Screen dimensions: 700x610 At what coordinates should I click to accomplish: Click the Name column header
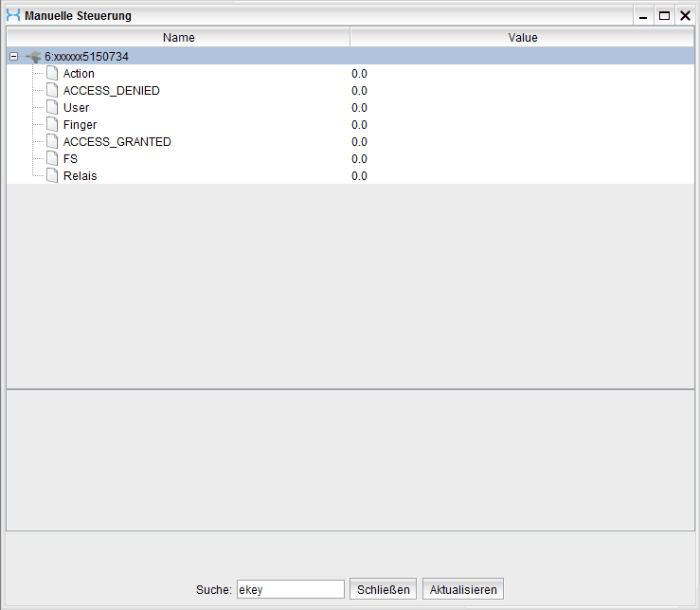point(178,38)
